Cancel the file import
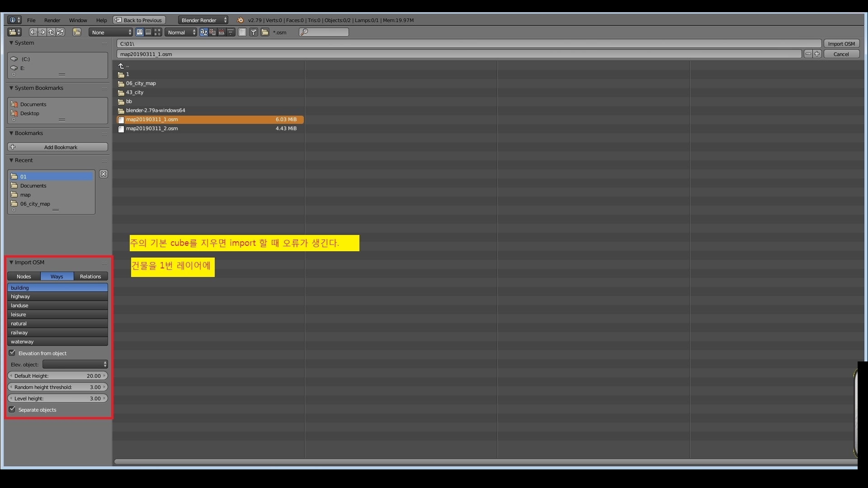Image resolution: width=868 pixels, height=488 pixels. point(841,54)
